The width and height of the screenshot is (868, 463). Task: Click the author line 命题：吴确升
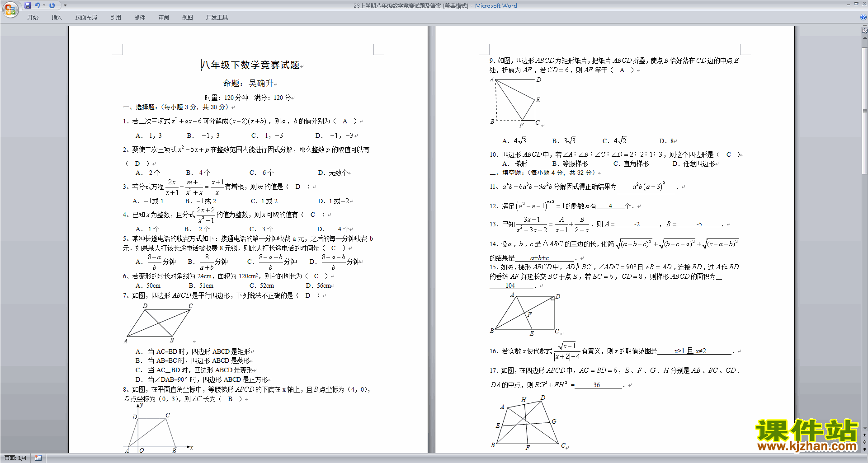[248, 84]
